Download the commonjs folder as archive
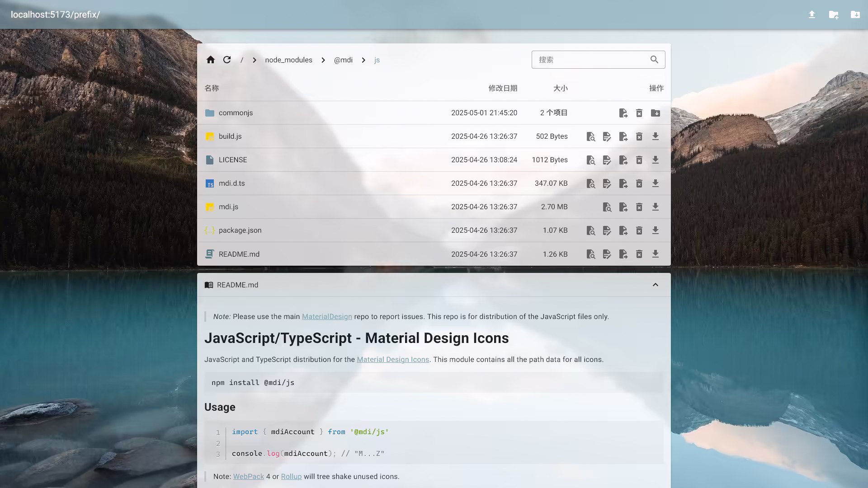This screenshot has height=488, width=868. point(656,113)
